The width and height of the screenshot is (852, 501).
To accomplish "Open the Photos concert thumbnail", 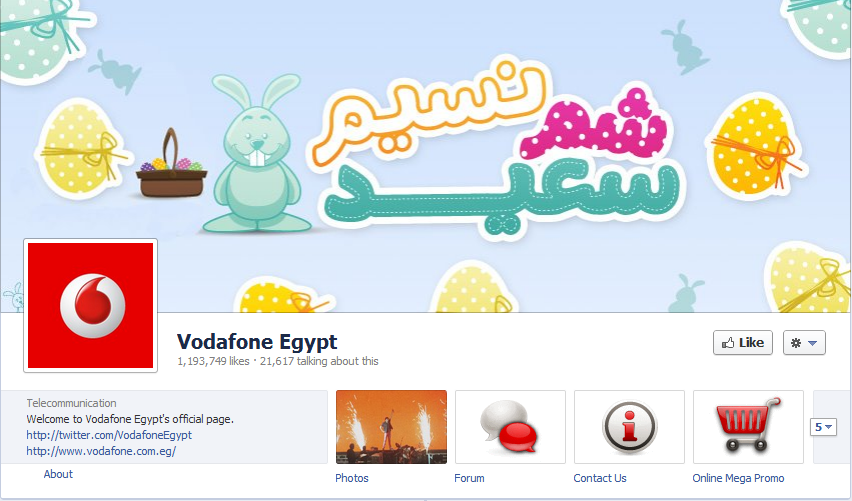I will (x=391, y=427).
